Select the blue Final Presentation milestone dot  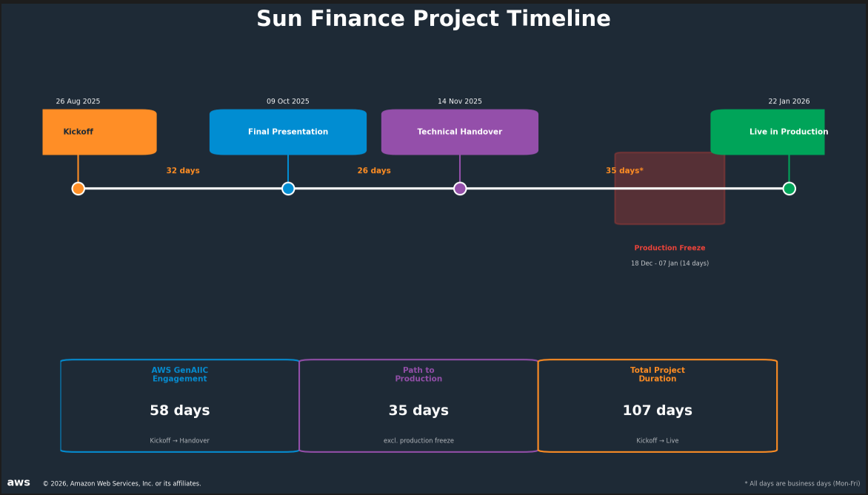[288, 188]
